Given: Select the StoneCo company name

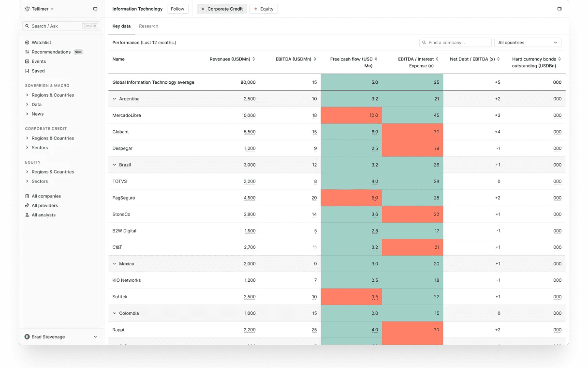Looking at the screenshot, I should (121, 215).
